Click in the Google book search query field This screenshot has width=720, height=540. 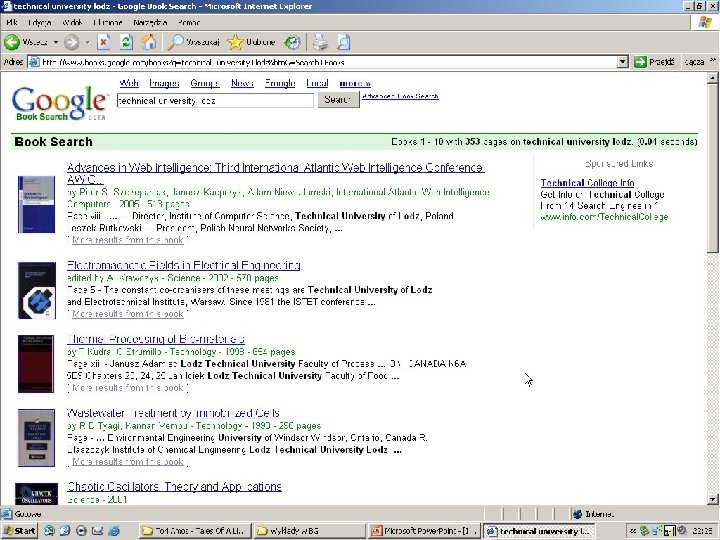coord(215,101)
